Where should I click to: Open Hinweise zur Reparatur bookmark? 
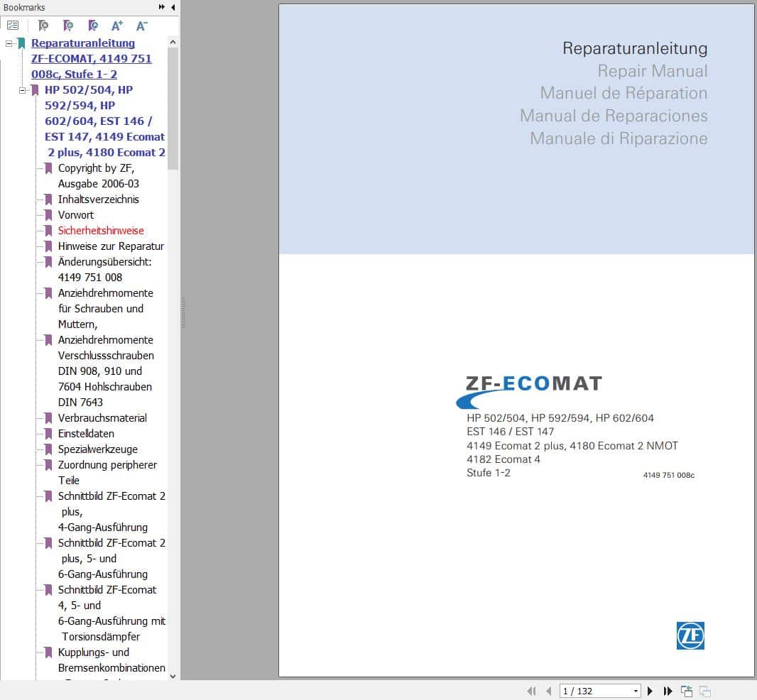(x=111, y=246)
